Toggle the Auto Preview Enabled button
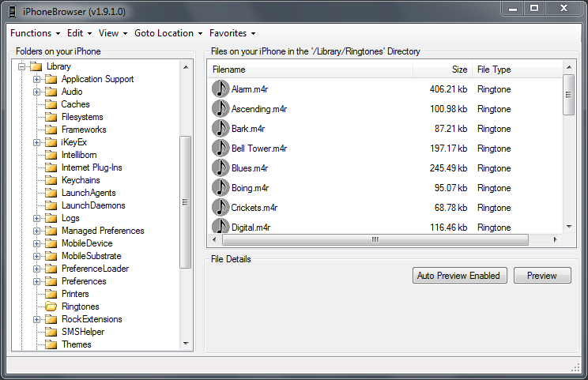The image size is (588, 380). [x=460, y=276]
